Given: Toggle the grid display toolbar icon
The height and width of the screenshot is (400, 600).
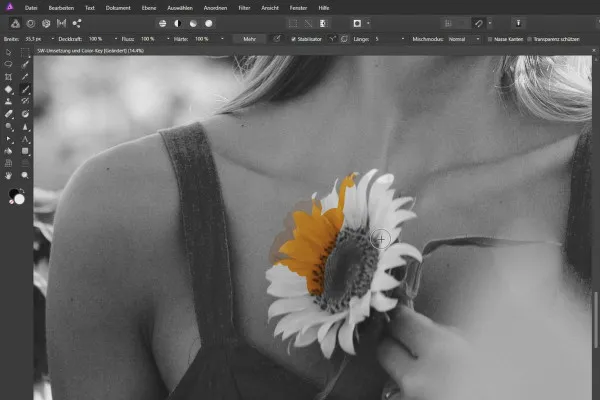Looking at the screenshot, I should tap(448, 24).
